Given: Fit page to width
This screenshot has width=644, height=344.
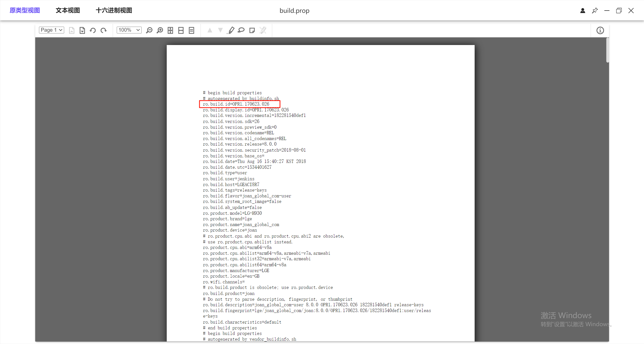Looking at the screenshot, I should coord(181,30).
